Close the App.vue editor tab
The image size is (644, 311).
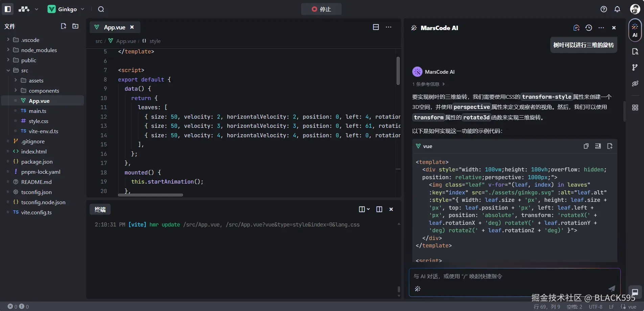(x=132, y=27)
